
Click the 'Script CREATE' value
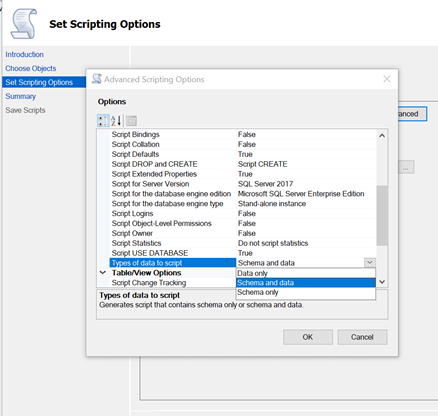pos(263,164)
